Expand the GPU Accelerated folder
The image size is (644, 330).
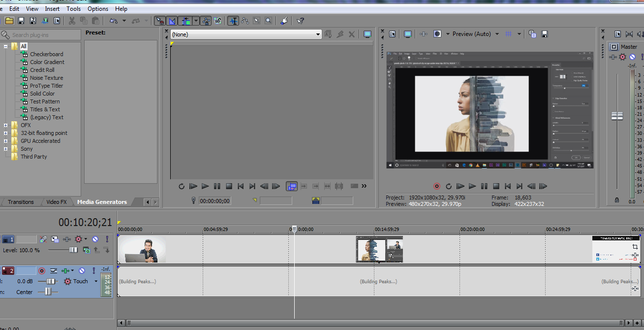(6, 141)
